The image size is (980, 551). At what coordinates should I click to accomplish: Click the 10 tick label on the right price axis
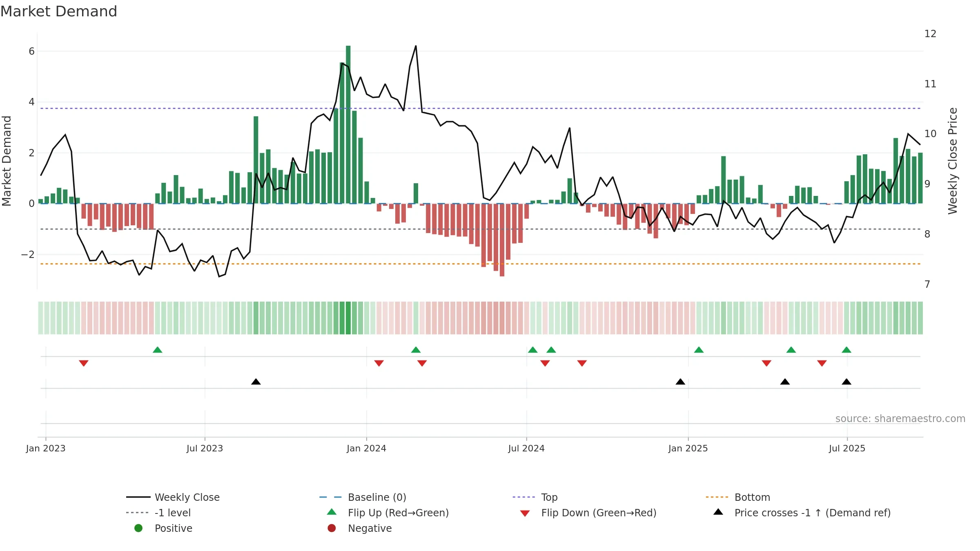click(x=930, y=134)
